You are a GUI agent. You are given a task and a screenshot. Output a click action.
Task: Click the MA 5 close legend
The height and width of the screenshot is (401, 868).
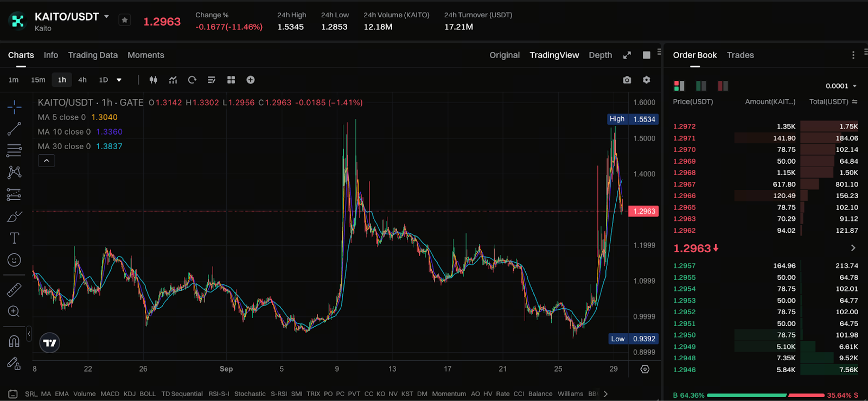78,117
